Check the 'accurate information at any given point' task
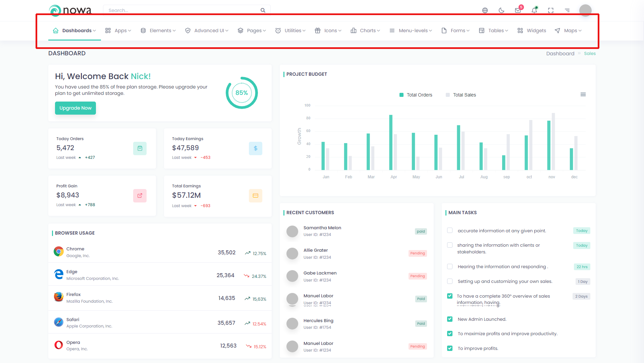 point(450,230)
